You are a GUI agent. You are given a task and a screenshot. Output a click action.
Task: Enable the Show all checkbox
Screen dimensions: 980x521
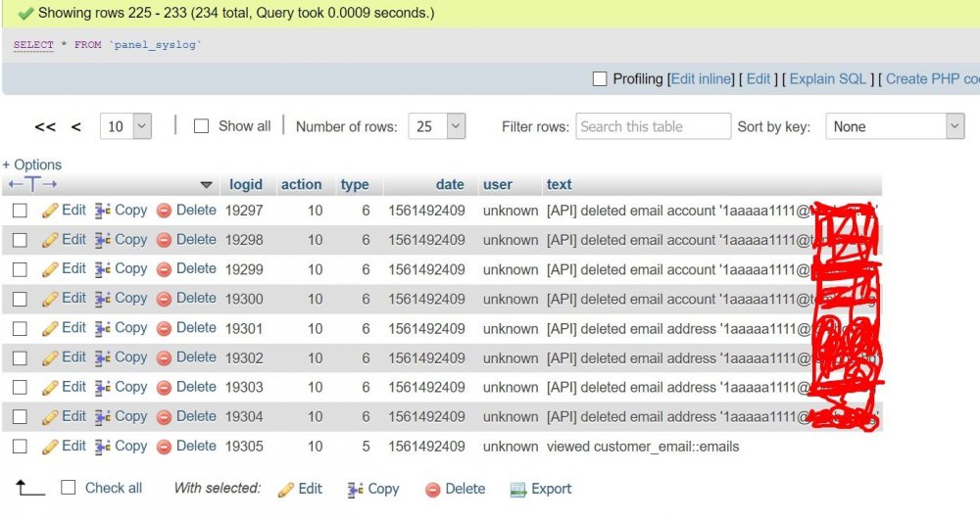click(201, 126)
